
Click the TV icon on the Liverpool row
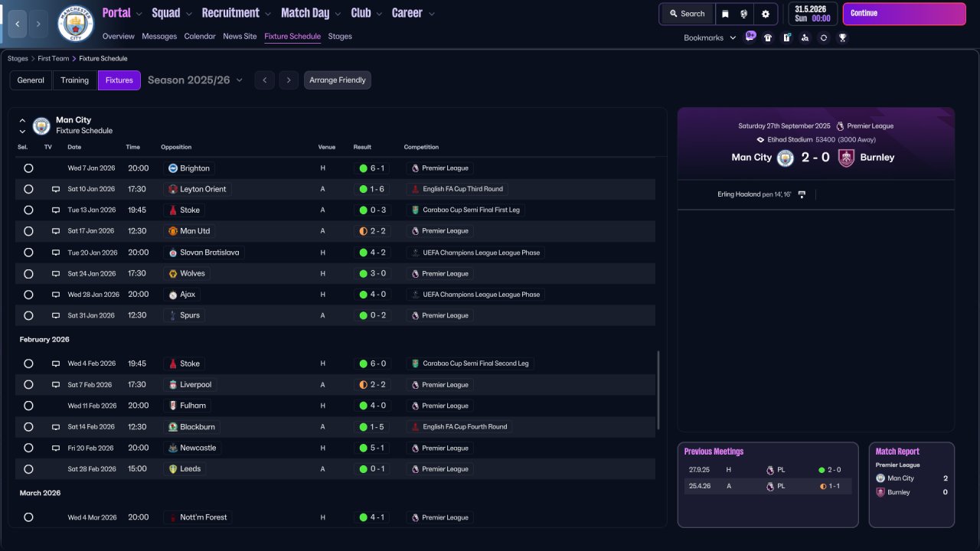pos(56,385)
